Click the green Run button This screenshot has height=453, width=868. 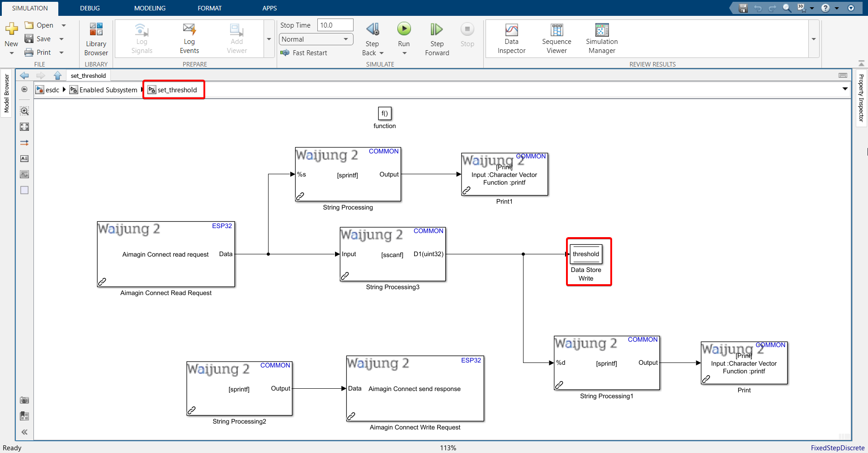click(404, 30)
